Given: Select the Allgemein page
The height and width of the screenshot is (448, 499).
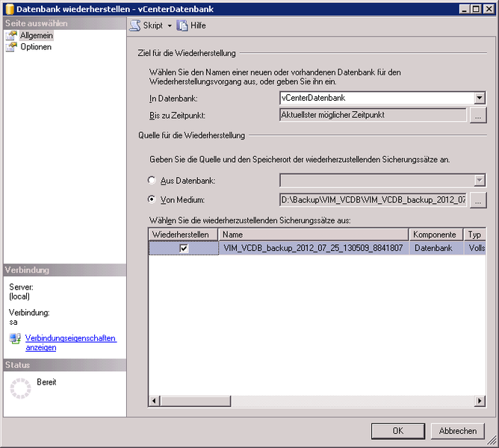Looking at the screenshot, I should 36,36.
